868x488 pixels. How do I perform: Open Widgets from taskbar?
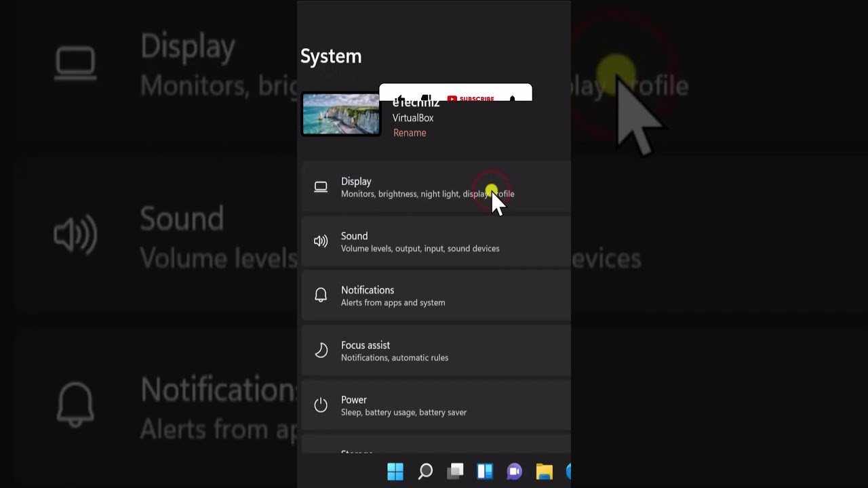point(485,471)
